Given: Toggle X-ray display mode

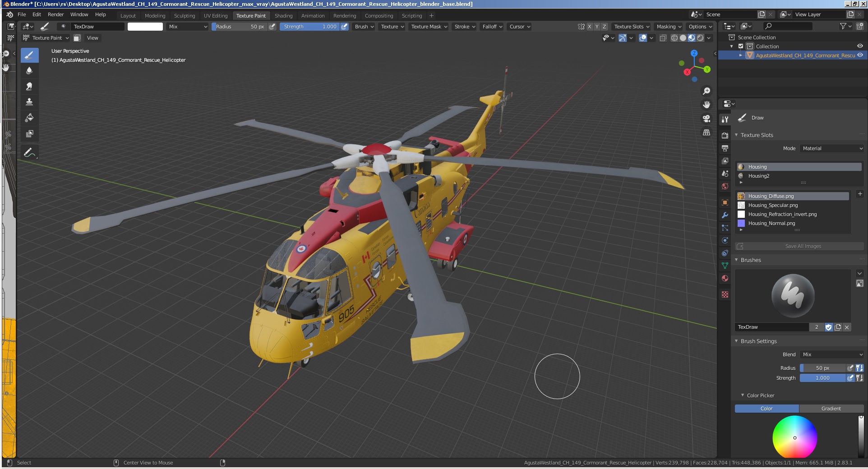Looking at the screenshot, I should pos(663,38).
